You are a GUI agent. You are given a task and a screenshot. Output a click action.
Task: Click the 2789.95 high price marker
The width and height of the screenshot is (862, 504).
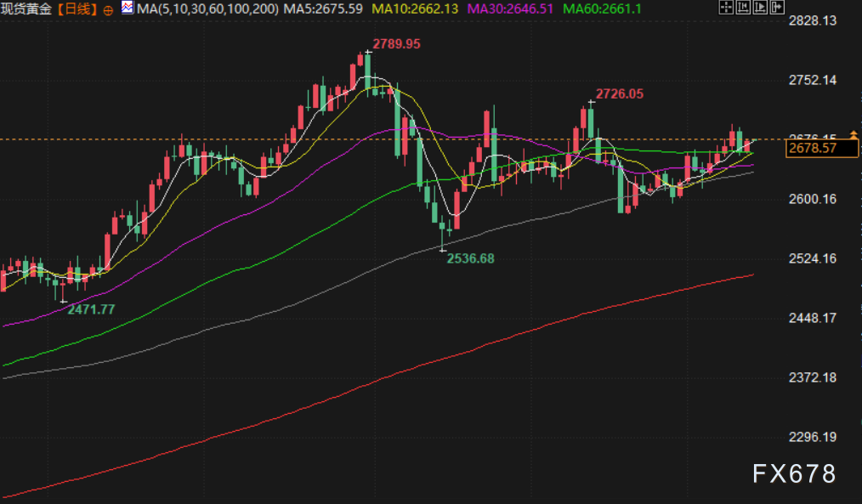397,43
